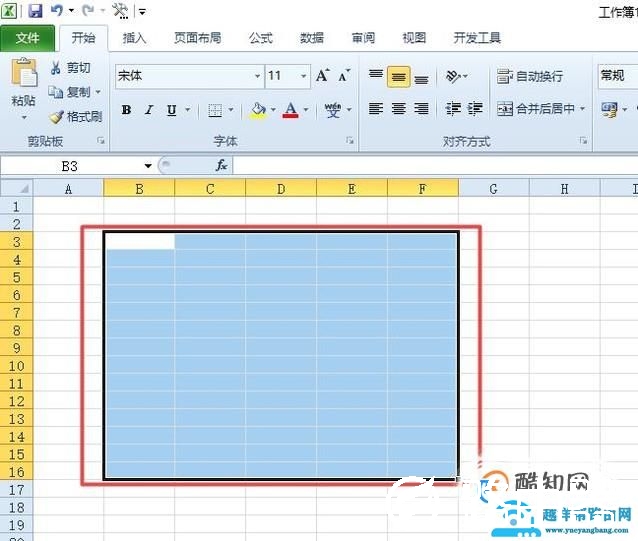Toggle Bold formatting
Image resolution: width=638 pixels, height=541 pixels.
(x=126, y=110)
